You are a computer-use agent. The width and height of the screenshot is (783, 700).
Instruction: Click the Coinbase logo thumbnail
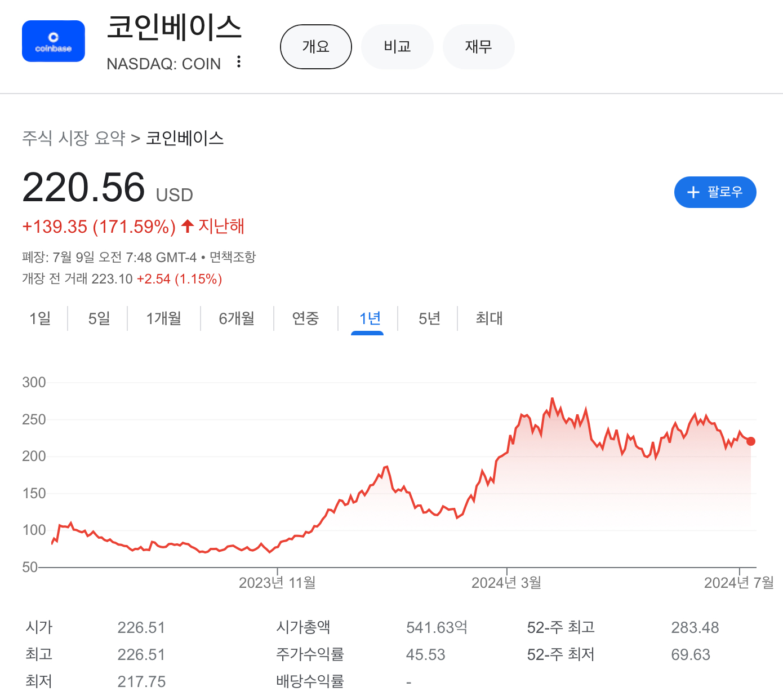click(54, 41)
